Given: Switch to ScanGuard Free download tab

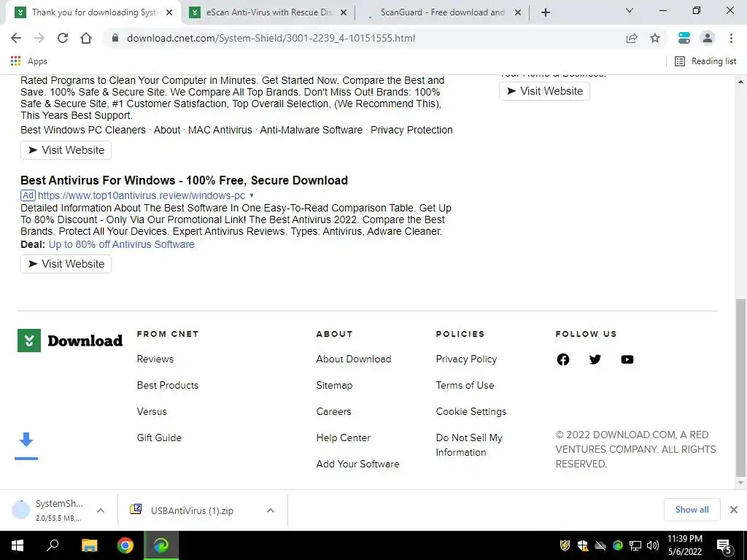Looking at the screenshot, I should click(442, 12).
